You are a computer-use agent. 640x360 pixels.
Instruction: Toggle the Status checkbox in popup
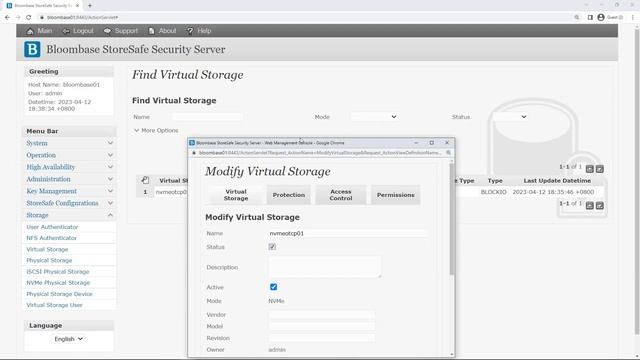click(272, 247)
